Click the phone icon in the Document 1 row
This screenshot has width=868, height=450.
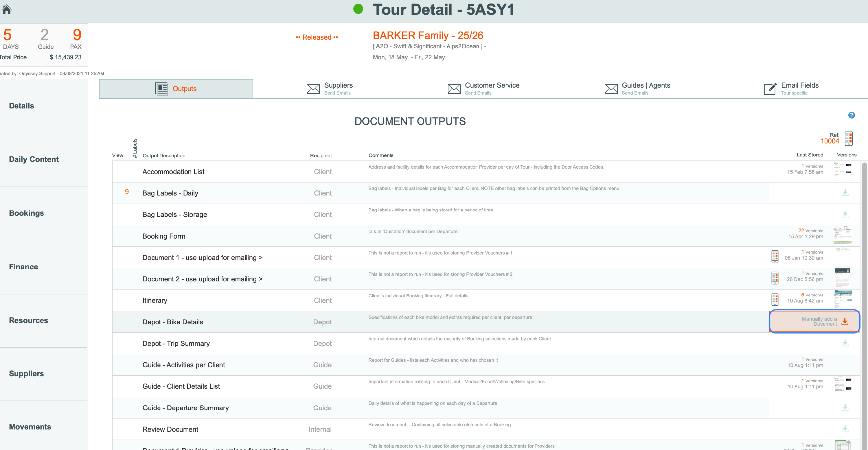point(775,257)
